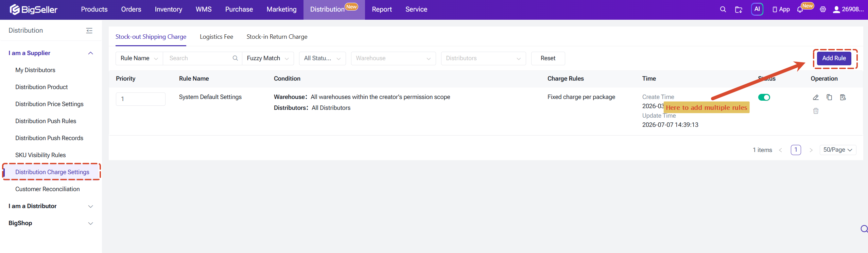Click the Priority input field
The width and height of the screenshot is (868, 253).
point(140,99)
